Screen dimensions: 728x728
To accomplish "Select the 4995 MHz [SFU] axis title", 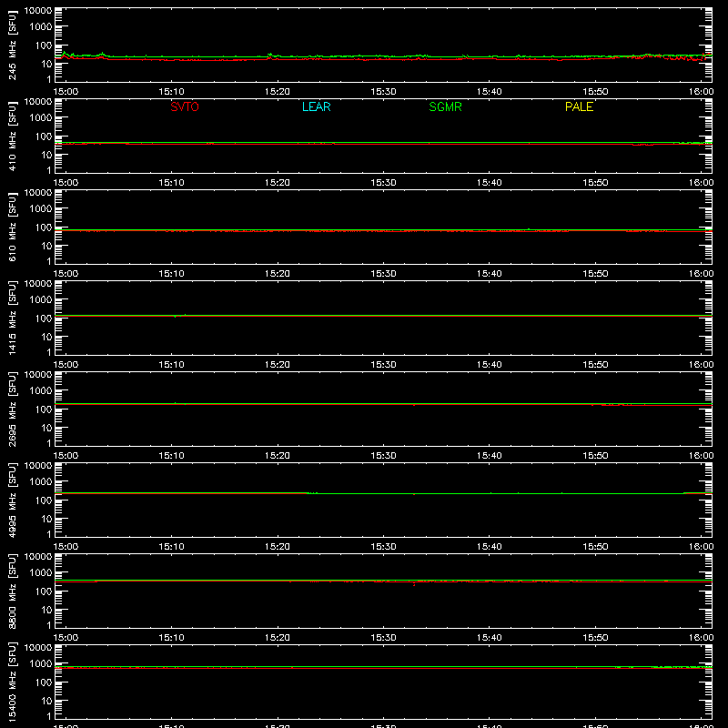I will (x=12, y=500).
